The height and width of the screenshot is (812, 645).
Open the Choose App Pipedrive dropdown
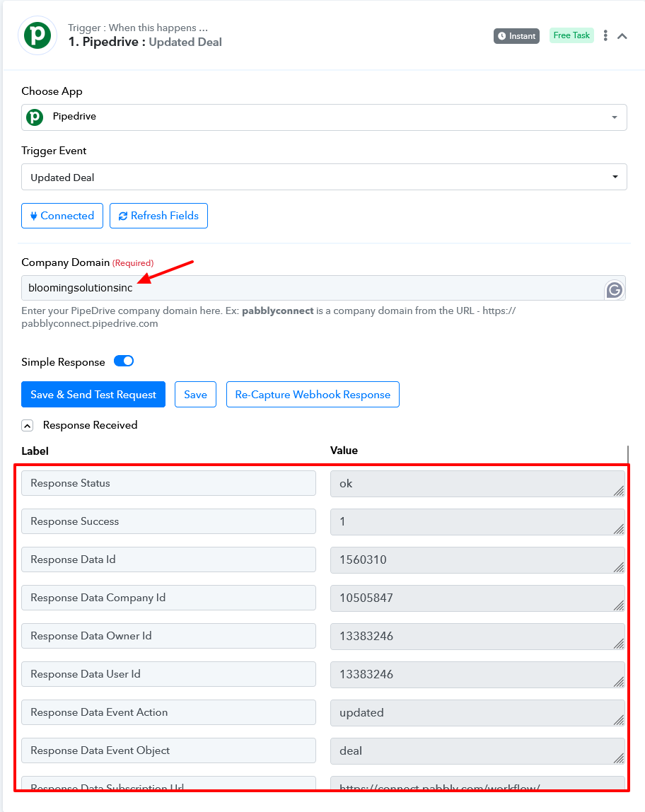click(324, 117)
